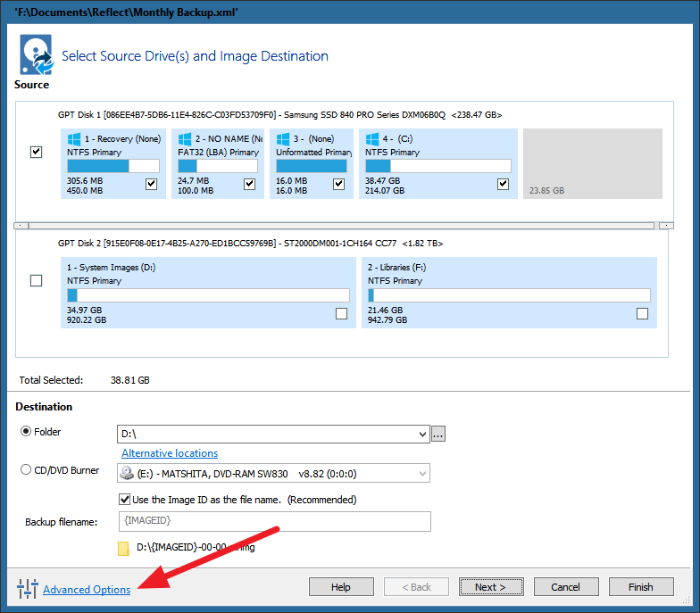
Task: Click '942.79 GB' size of Libraries
Action: (x=387, y=319)
